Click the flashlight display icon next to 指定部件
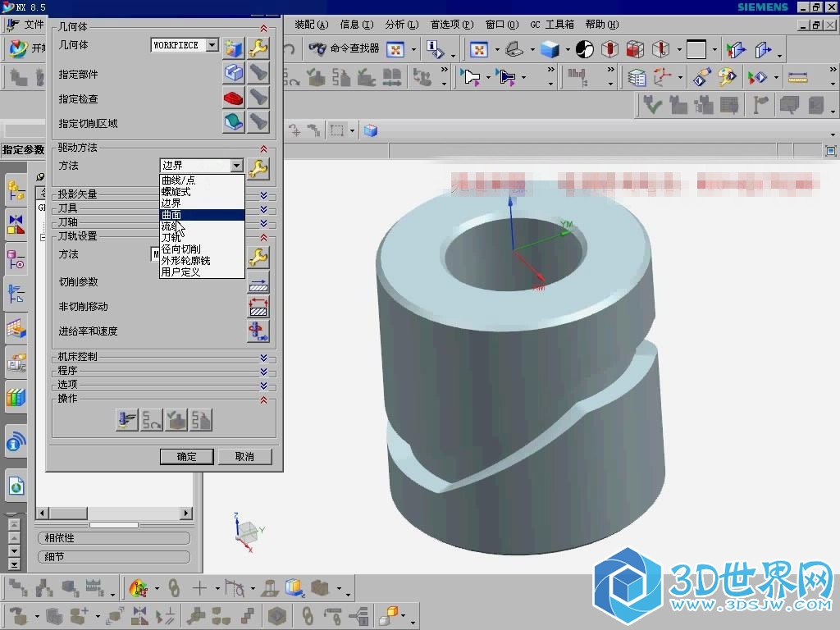 [x=258, y=74]
